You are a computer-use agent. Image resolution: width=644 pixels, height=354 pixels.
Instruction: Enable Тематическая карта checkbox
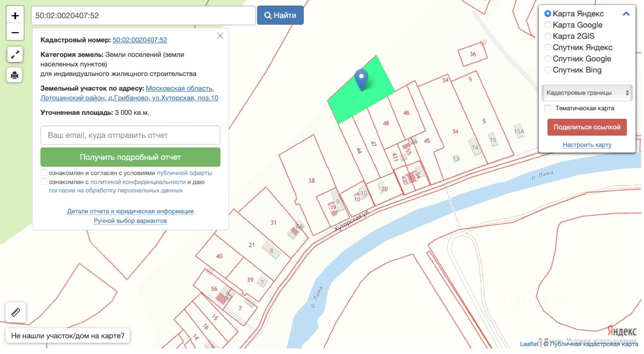click(x=548, y=108)
